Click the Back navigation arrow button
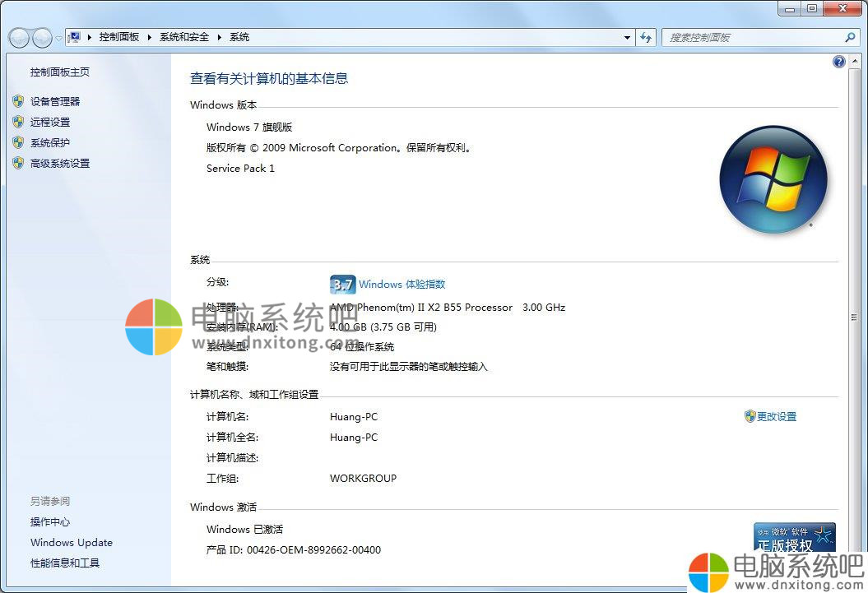The width and height of the screenshot is (868, 593). coord(19,38)
